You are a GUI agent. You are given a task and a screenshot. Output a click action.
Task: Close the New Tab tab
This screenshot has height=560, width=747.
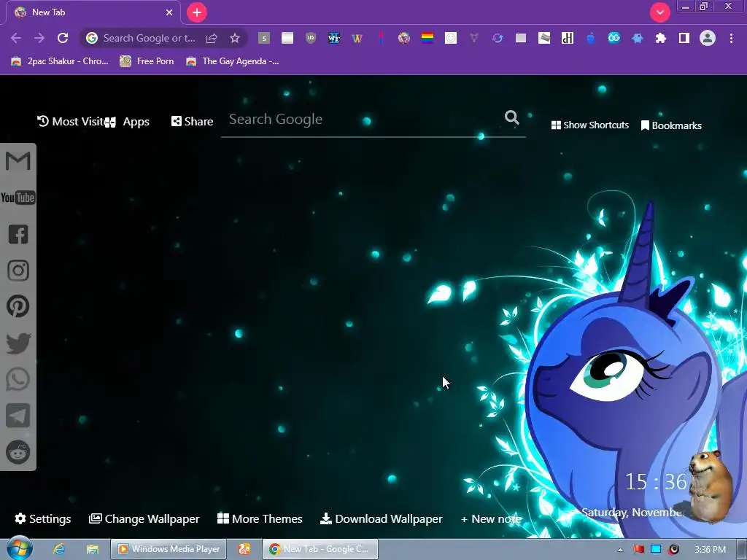click(x=169, y=12)
